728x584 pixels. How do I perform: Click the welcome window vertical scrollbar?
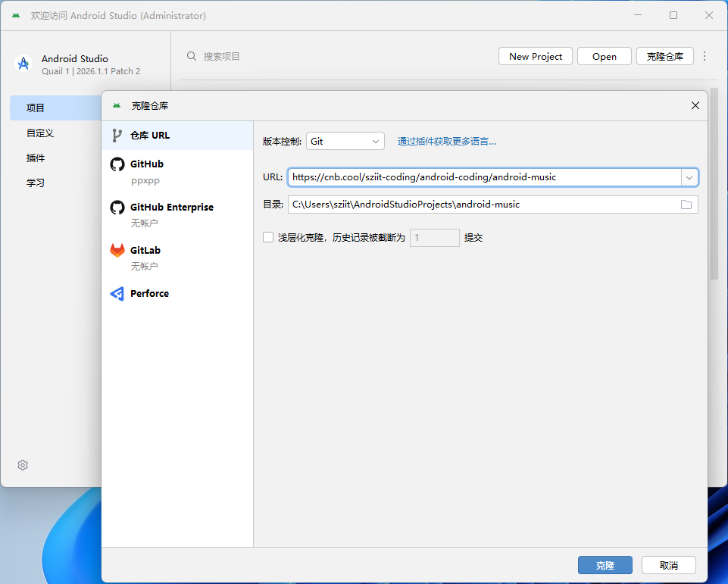tap(714, 183)
